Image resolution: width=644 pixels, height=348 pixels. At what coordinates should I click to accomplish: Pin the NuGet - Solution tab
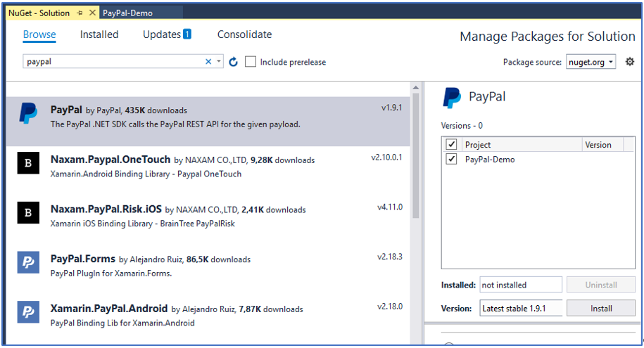pos(80,13)
